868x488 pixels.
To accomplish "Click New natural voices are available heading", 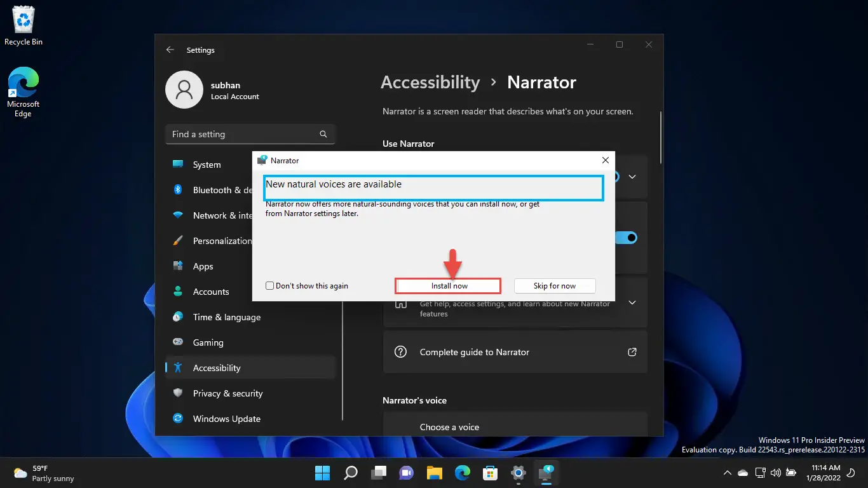I will [x=334, y=184].
